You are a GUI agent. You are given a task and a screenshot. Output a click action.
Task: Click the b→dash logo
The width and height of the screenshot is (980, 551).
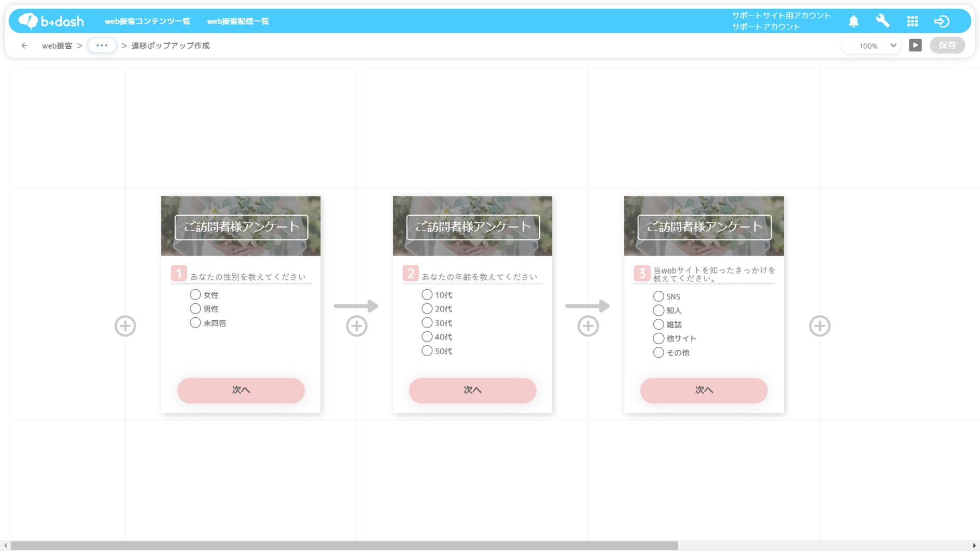[51, 21]
